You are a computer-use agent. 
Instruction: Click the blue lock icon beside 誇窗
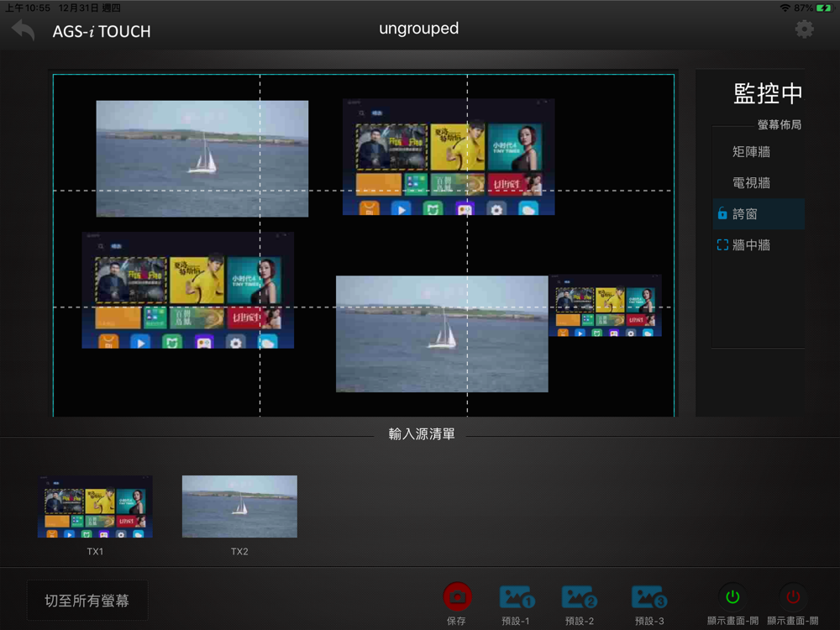(722, 213)
